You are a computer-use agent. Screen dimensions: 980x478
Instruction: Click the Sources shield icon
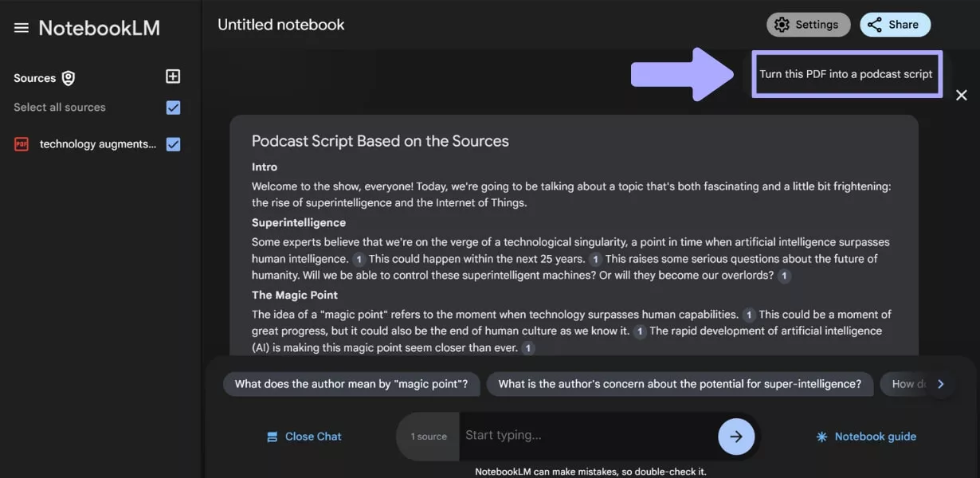67,77
